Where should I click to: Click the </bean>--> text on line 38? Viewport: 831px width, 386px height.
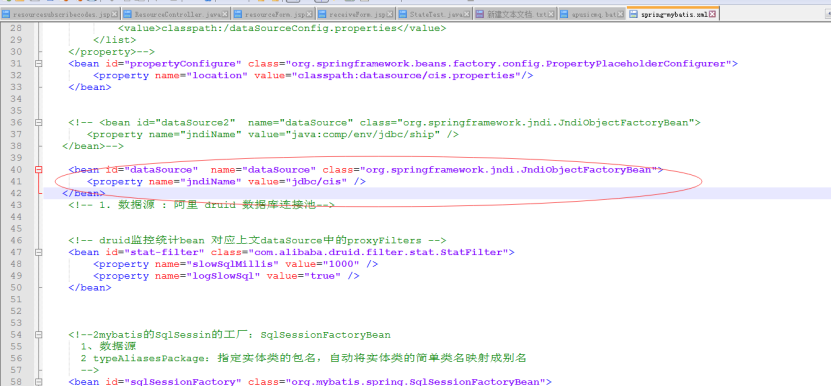93,146
